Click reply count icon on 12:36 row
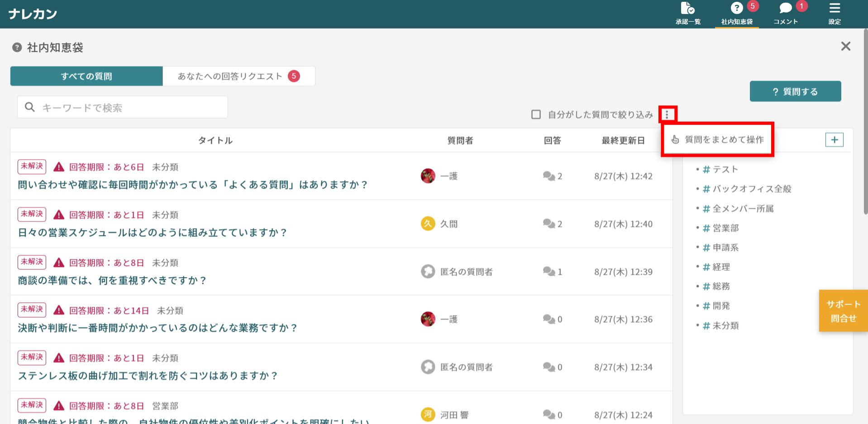Screen dimensions: 868x424 tap(549, 319)
